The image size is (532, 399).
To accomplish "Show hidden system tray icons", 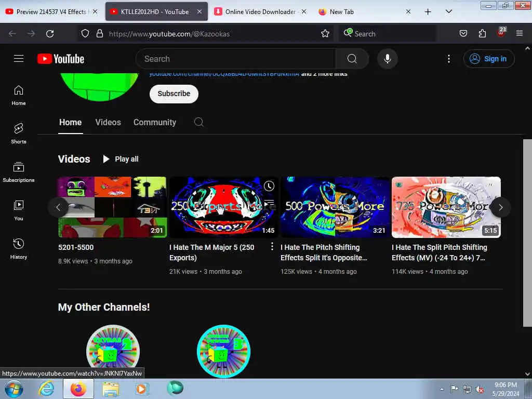I will 442,389.
